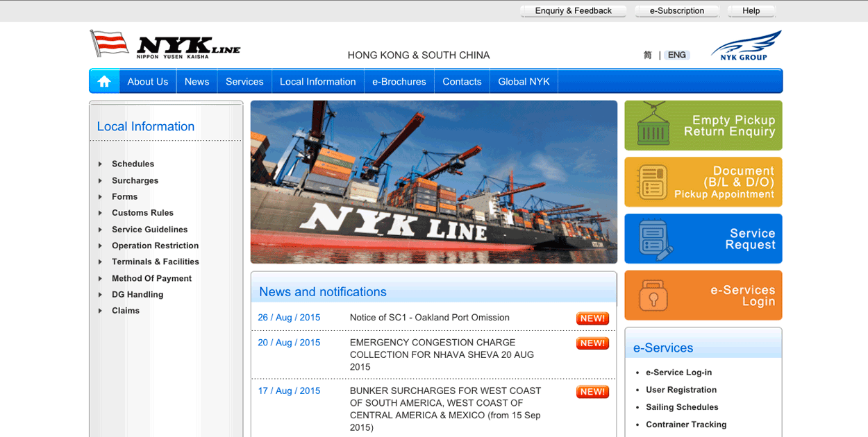This screenshot has height=437, width=868.
Task: Open the About Us menu
Action: (147, 81)
